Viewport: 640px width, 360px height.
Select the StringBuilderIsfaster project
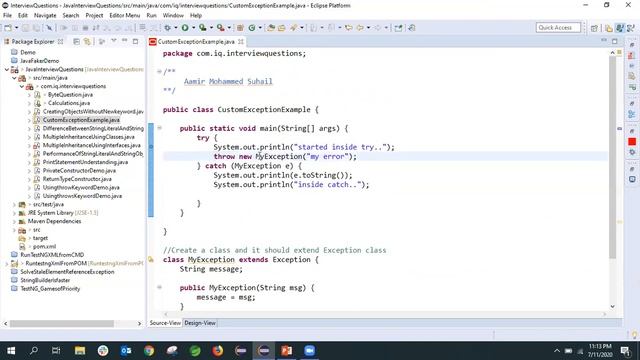pos(45,280)
